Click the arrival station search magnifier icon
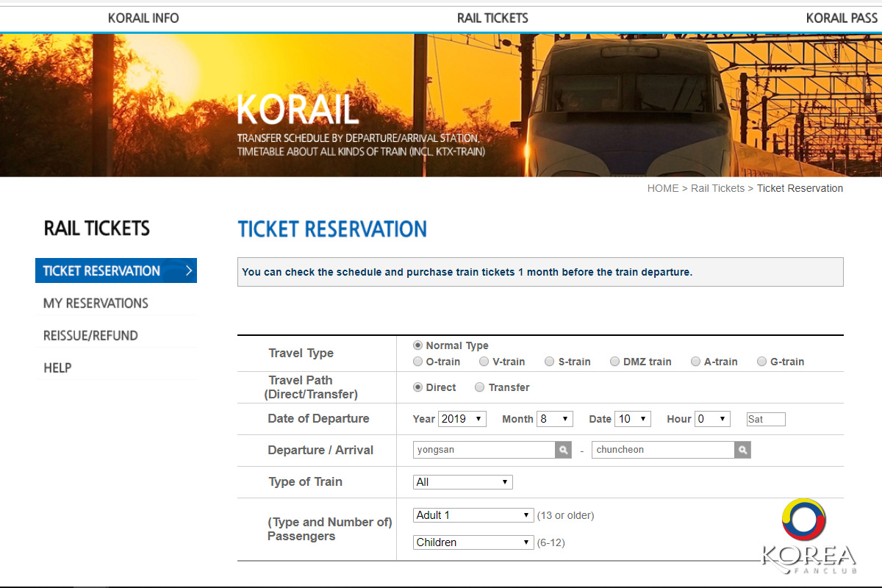882x588 pixels. tap(742, 450)
